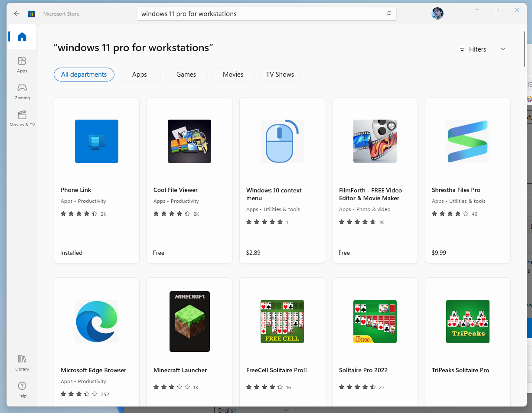532x413 pixels.
Task: Click the TriPeaks Solitaire Pro icon
Action: pyautogui.click(x=468, y=322)
